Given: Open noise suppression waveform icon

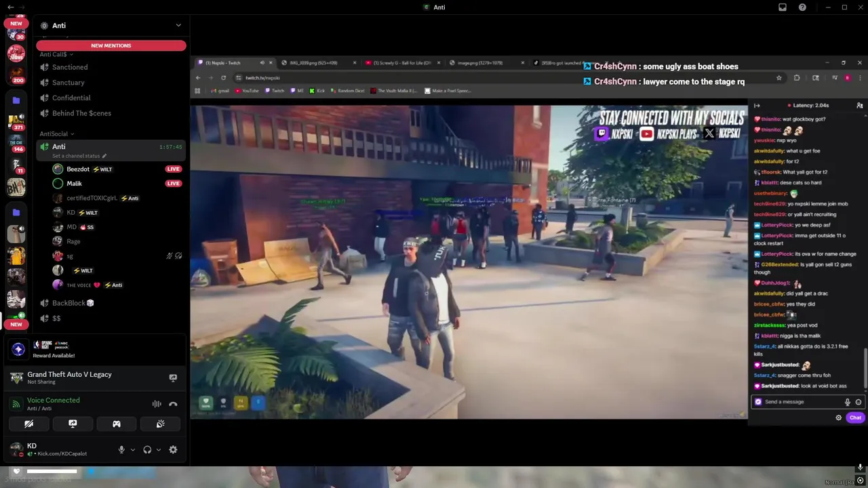Looking at the screenshot, I should 157,404.
